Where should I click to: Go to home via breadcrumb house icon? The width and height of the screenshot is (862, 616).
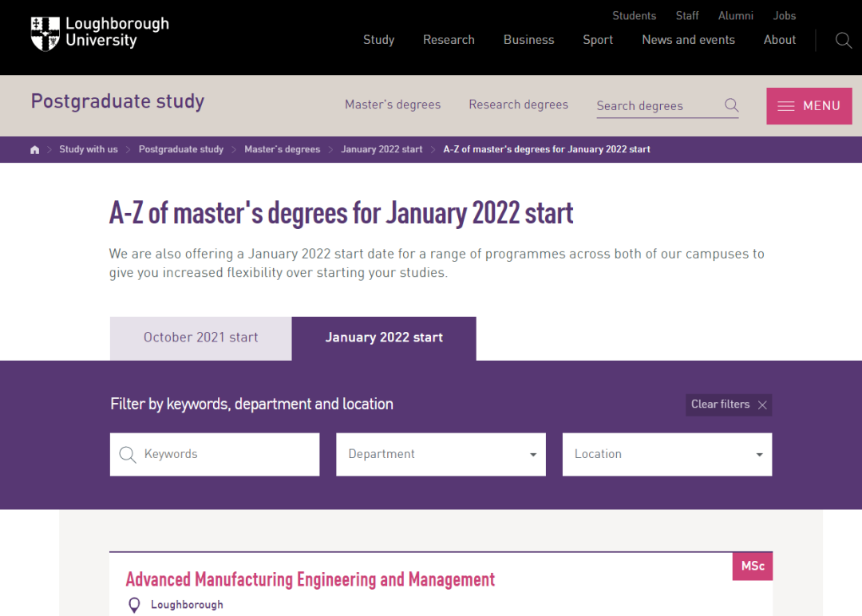tap(34, 149)
